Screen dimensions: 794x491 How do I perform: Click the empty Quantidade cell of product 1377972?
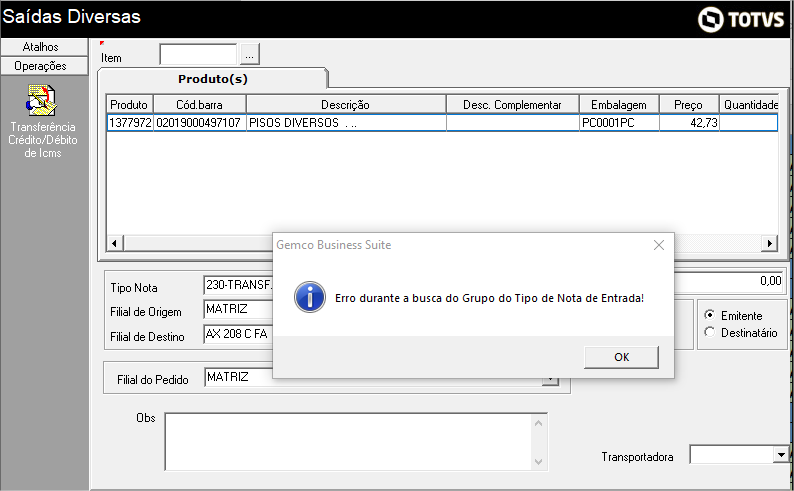pyautogui.click(x=748, y=122)
